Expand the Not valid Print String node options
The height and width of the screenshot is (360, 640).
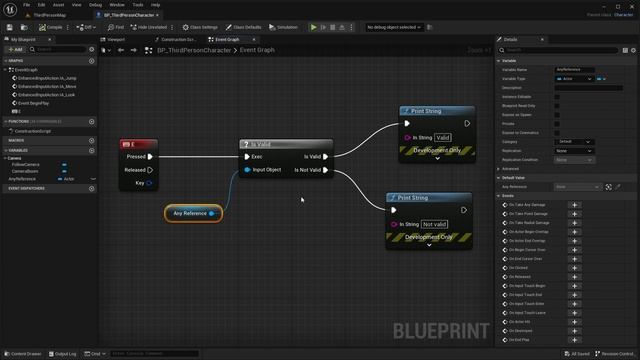(x=429, y=245)
